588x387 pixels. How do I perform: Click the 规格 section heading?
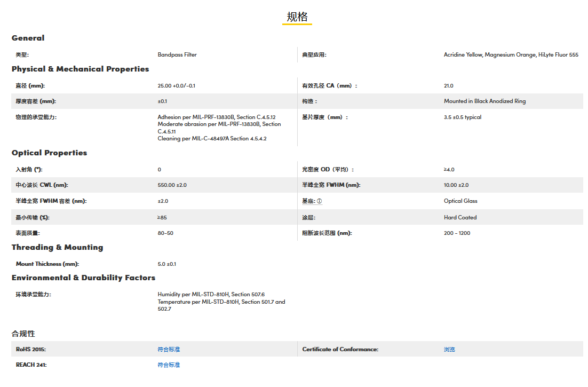297,17
